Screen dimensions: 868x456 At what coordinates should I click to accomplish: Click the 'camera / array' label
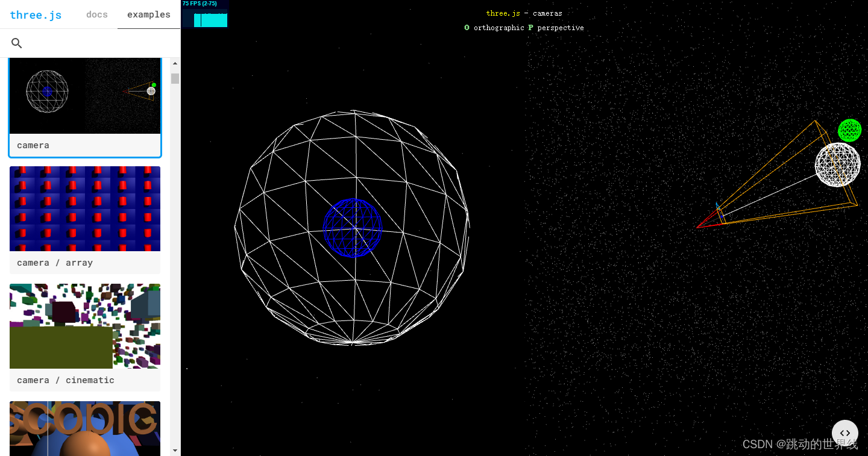pyautogui.click(x=55, y=263)
